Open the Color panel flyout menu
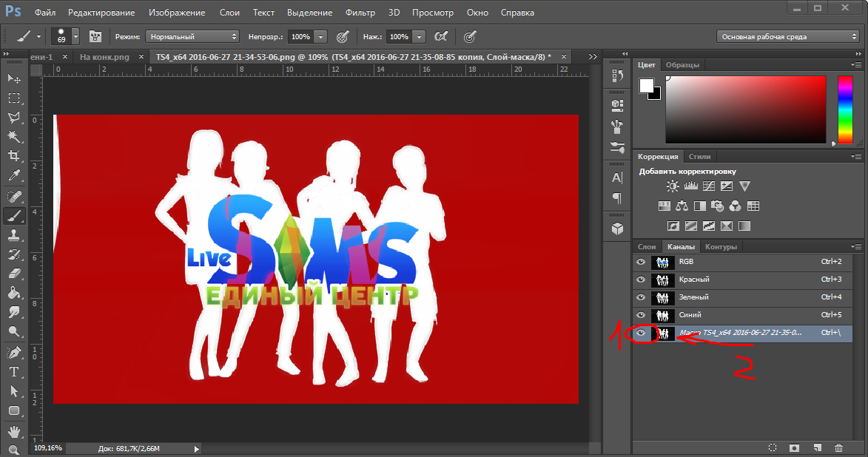The width and height of the screenshot is (868, 457). point(856,65)
